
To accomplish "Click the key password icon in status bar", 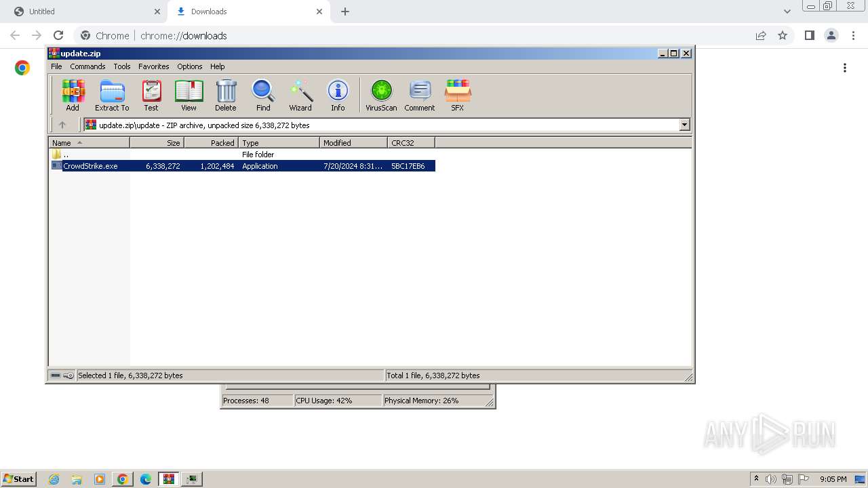I will pos(68,375).
